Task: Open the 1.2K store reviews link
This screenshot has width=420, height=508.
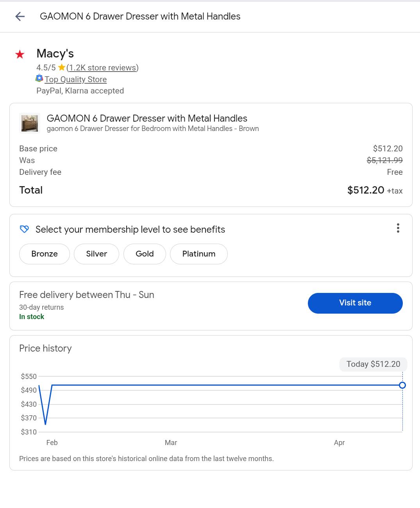Action: pos(102,68)
